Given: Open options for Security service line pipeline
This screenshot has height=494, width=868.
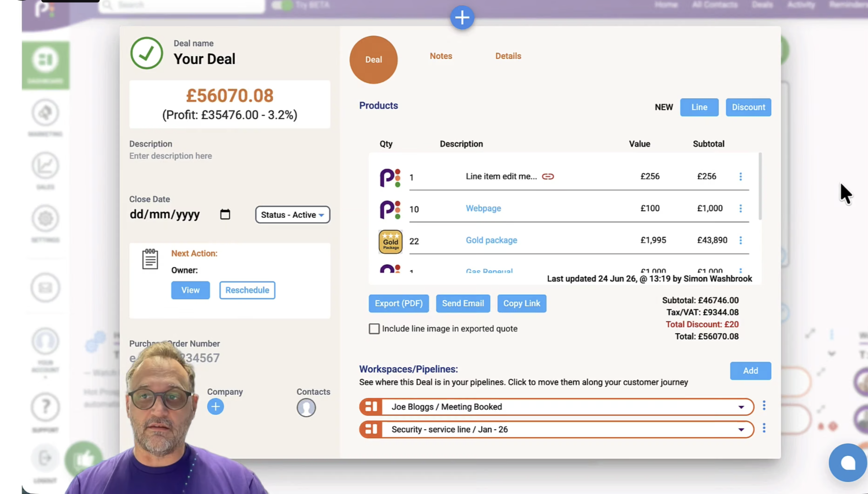Looking at the screenshot, I should (x=764, y=428).
